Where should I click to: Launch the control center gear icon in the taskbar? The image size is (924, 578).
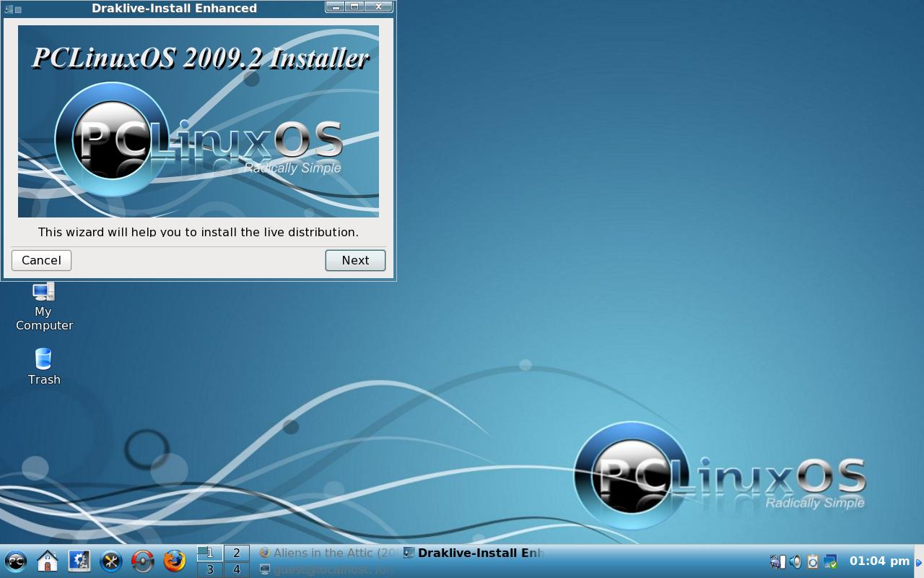[x=79, y=561]
